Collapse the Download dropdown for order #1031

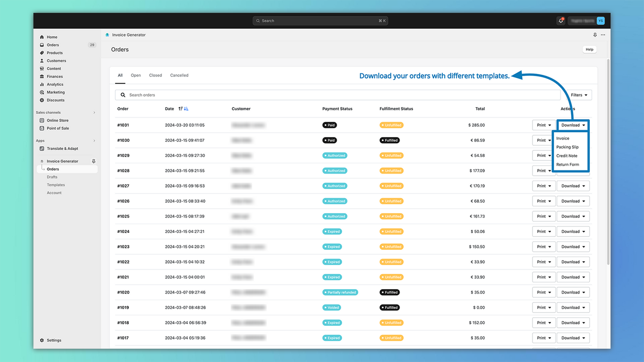point(573,125)
